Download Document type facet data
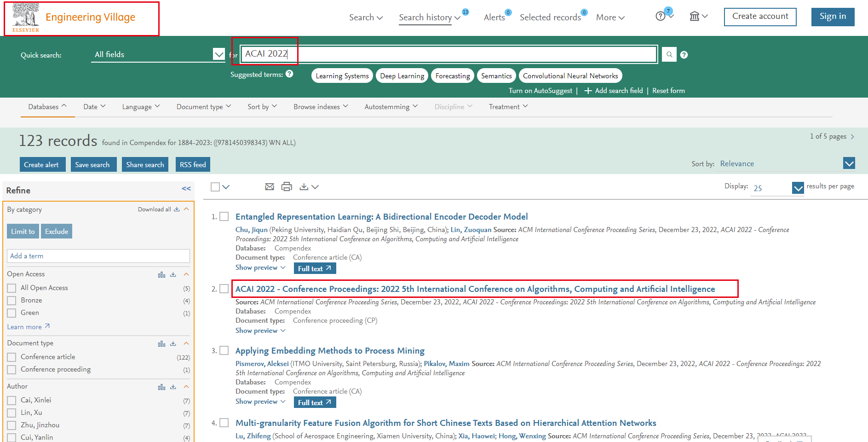The height and width of the screenshot is (442, 868). tap(173, 343)
